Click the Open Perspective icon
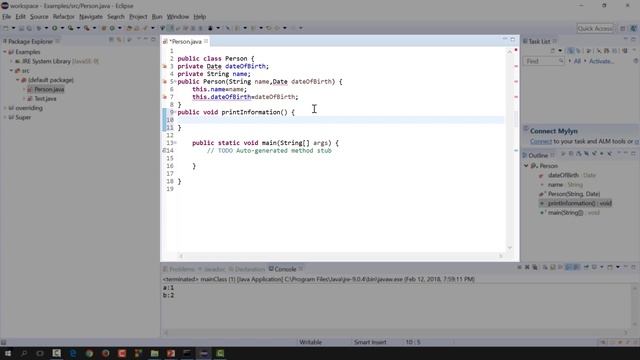The image size is (640, 360). pos(622,28)
